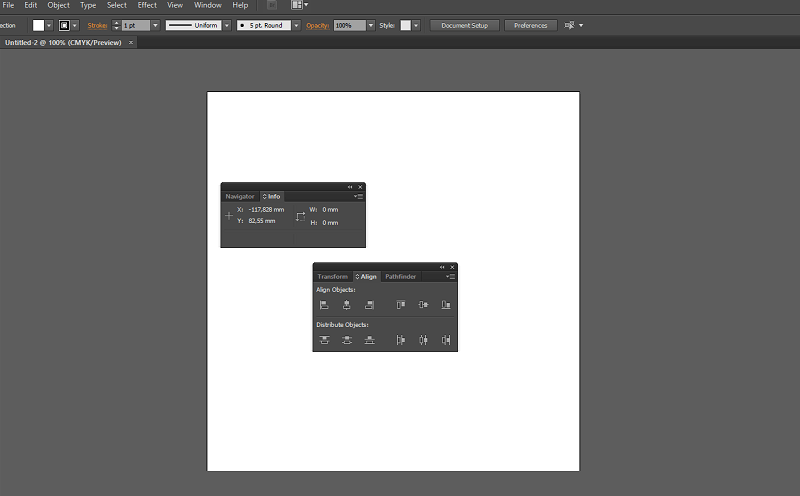Click Horizontal Align Right icon
The image size is (800, 496).
coord(369,305)
